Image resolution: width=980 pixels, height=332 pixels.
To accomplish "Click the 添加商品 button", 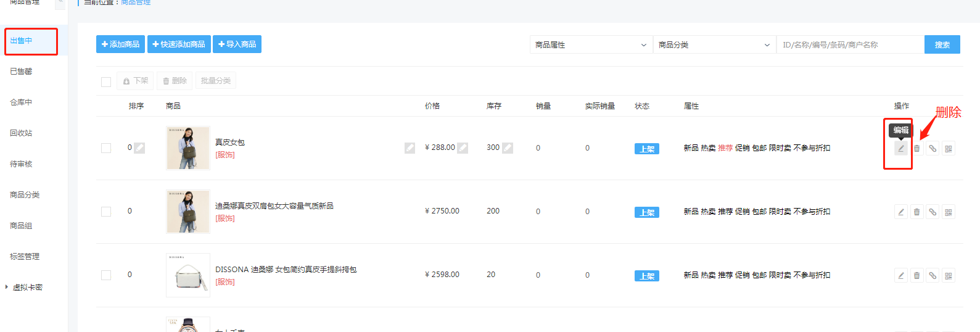I will click(120, 44).
